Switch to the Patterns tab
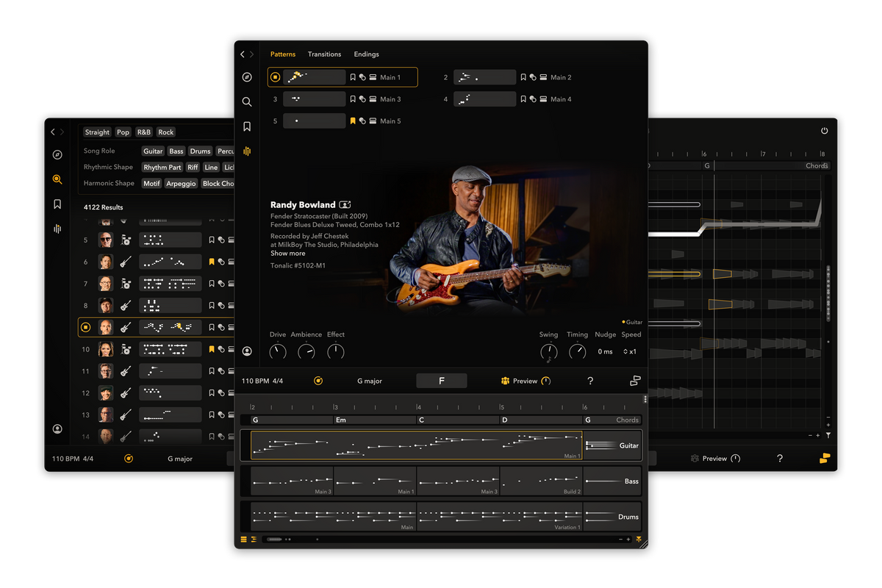 [283, 54]
